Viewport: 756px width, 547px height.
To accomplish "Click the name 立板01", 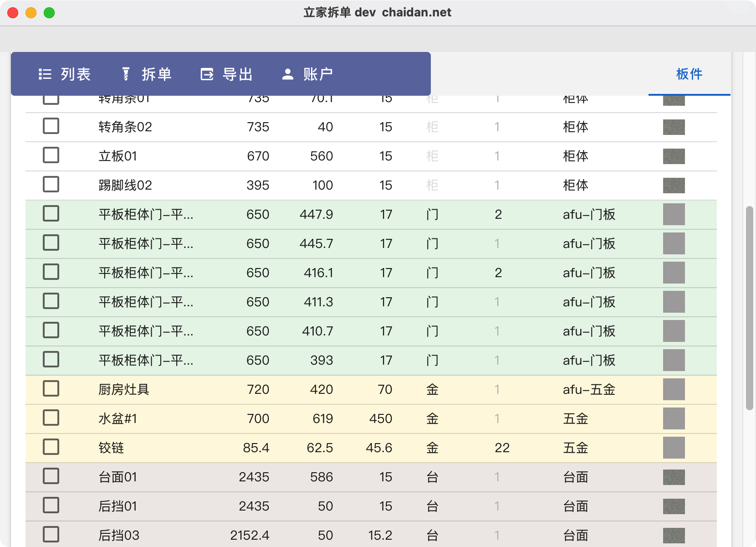I will (117, 156).
